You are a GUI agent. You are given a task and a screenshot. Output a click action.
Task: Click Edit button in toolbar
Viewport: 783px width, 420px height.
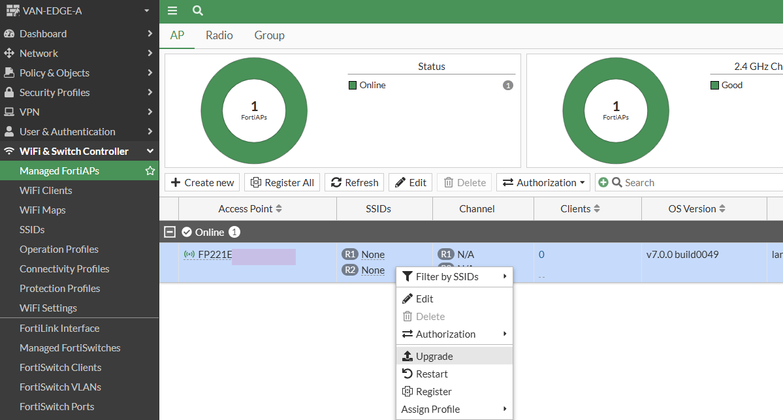click(x=410, y=183)
